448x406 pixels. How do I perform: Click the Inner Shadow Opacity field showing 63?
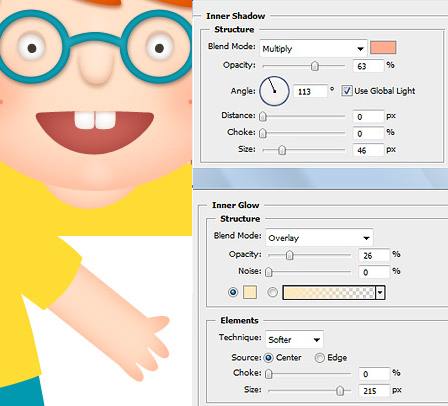pyautogui.click(x=368, y=66)
